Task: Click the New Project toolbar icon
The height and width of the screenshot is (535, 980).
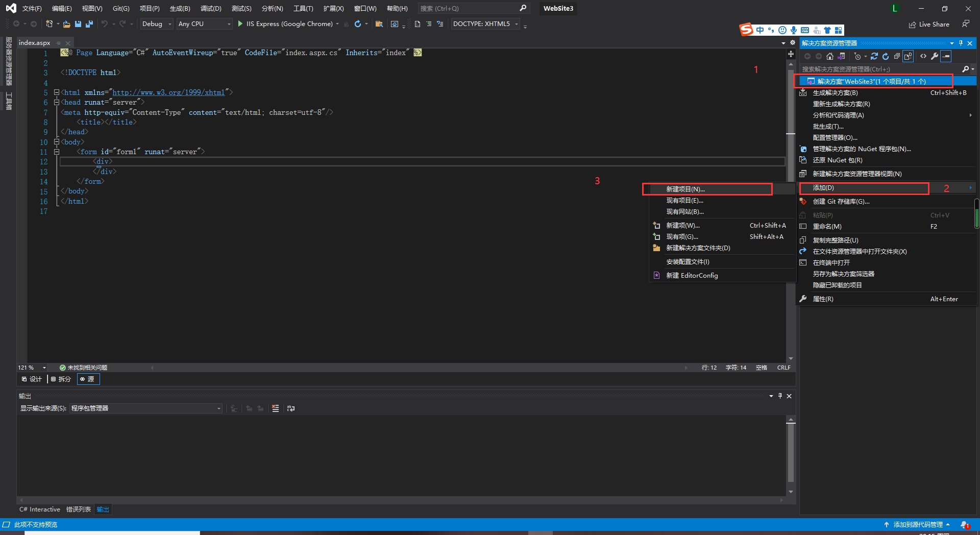Action: click(x=49, y=24)
